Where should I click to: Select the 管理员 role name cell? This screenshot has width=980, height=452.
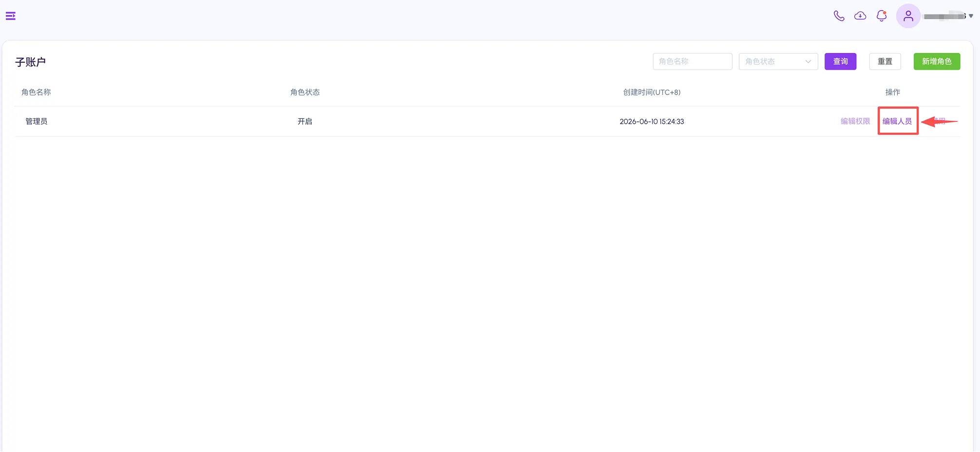tap(37, 121)
